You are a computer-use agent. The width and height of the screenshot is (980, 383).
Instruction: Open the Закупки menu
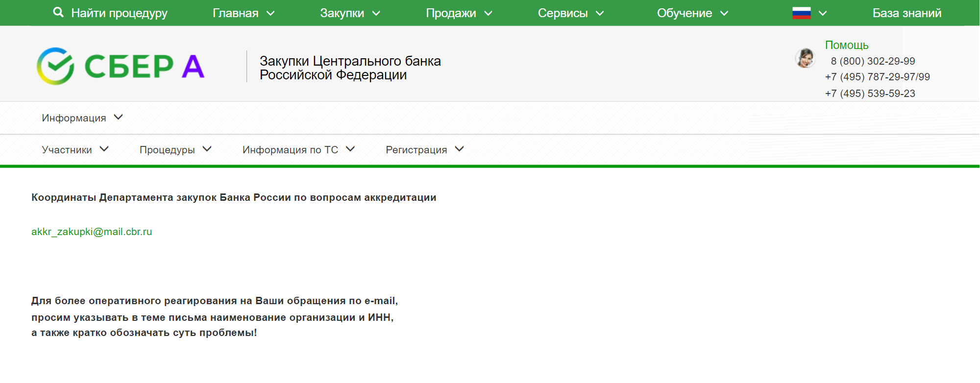(342, 13)
